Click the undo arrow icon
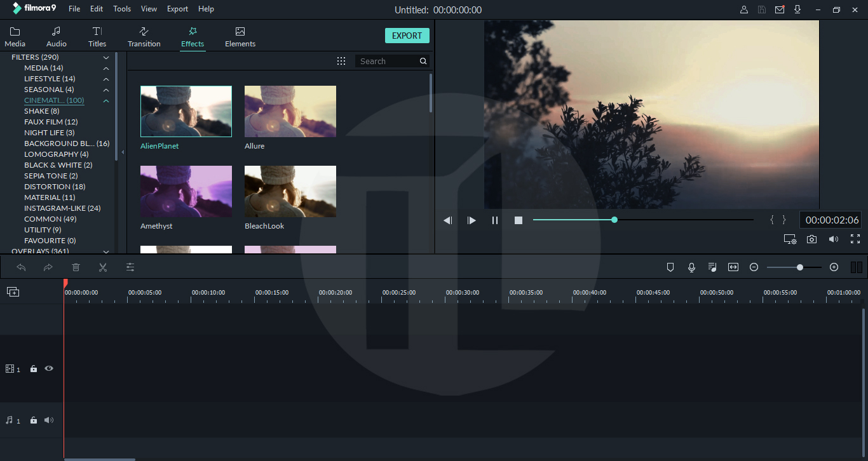Screen dimensions: 868x461 (21, 267)
